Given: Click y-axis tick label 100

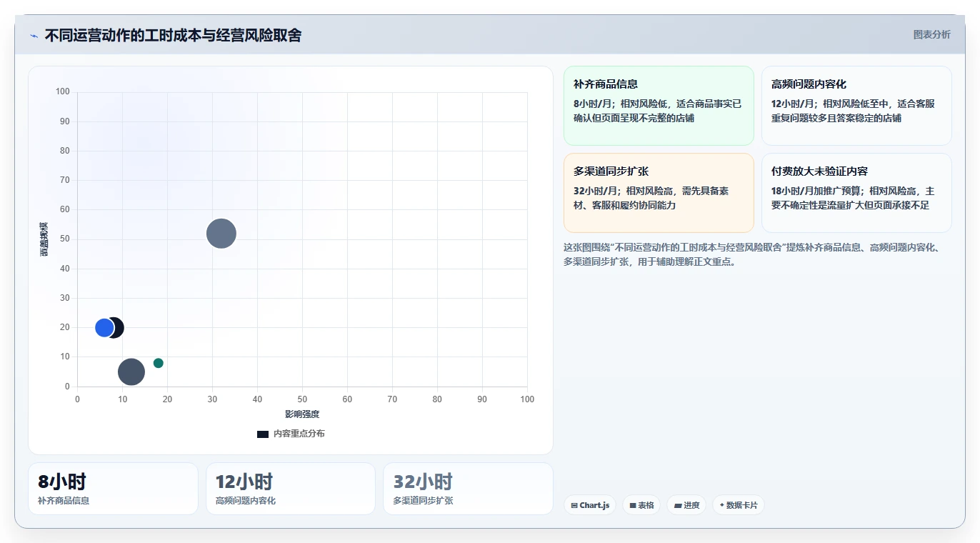Looking at the screenshot, I should click(x=63, y=91).
